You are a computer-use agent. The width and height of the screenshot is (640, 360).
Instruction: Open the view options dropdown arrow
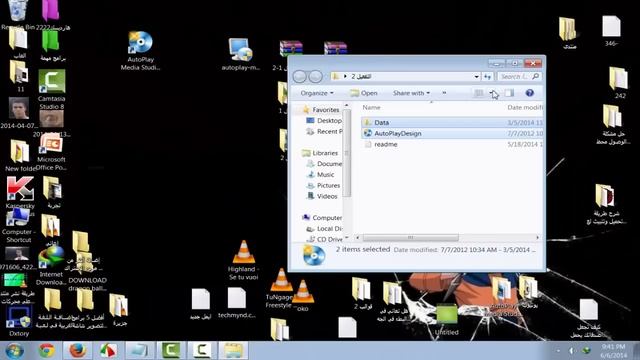(491, 93)
